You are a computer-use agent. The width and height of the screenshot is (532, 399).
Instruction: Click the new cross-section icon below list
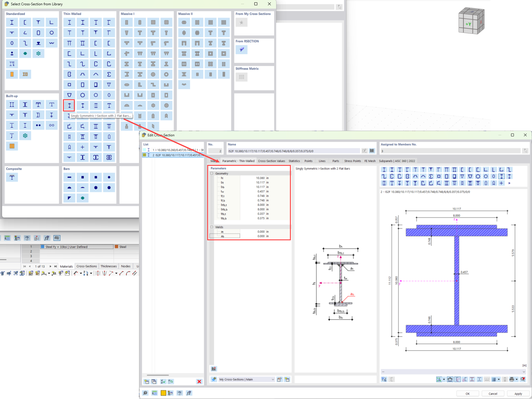tap(147, 382)
